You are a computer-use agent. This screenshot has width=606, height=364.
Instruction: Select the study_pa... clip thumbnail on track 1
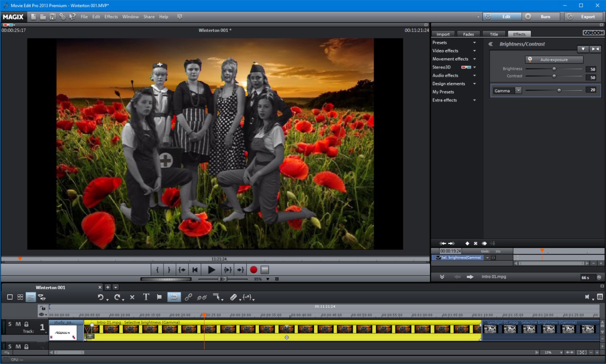coord(63,333)
